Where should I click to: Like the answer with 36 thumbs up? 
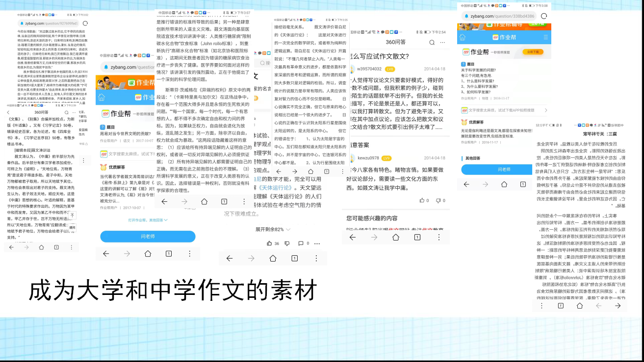pyautogui.click(x=269, y=243)
